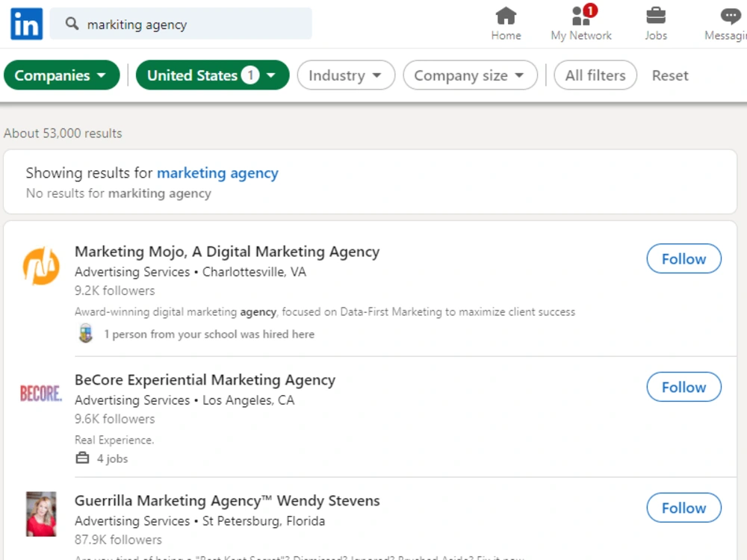Click About 53,000 results text
Screen dimensions: 747x560
click(x=63, y=134)
